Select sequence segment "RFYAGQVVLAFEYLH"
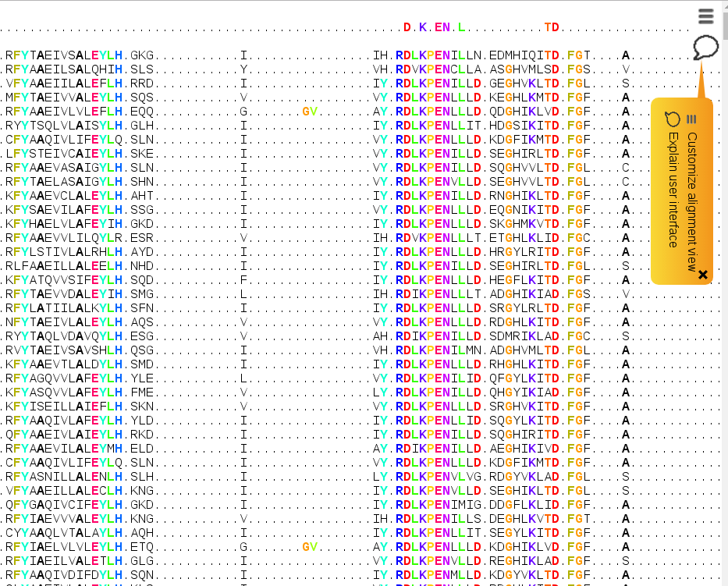 point(64,378)
